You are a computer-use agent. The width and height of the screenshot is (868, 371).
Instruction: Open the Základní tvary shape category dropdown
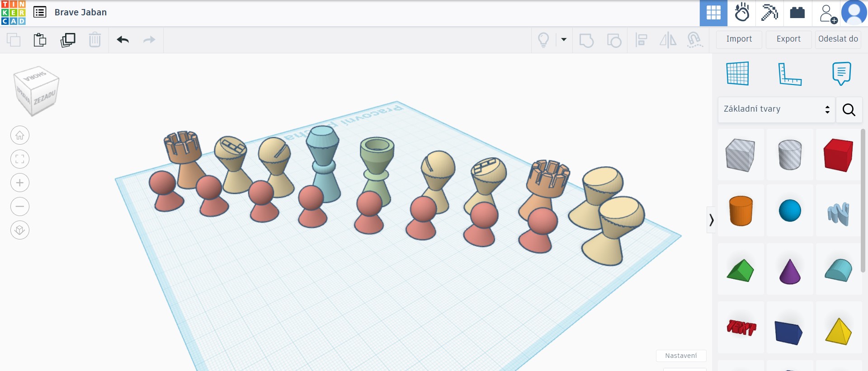tap(776, 109)
